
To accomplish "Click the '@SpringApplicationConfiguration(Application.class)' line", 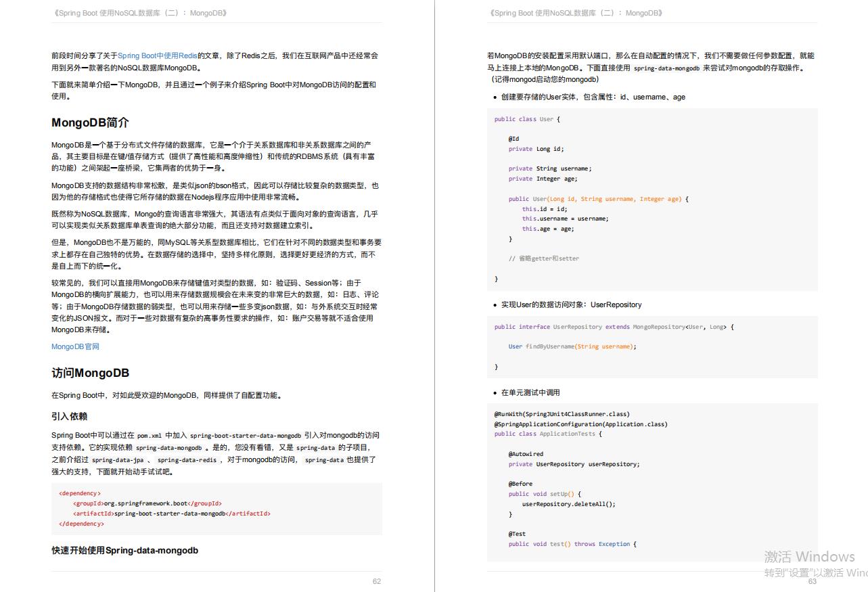I will click(581, 424).
